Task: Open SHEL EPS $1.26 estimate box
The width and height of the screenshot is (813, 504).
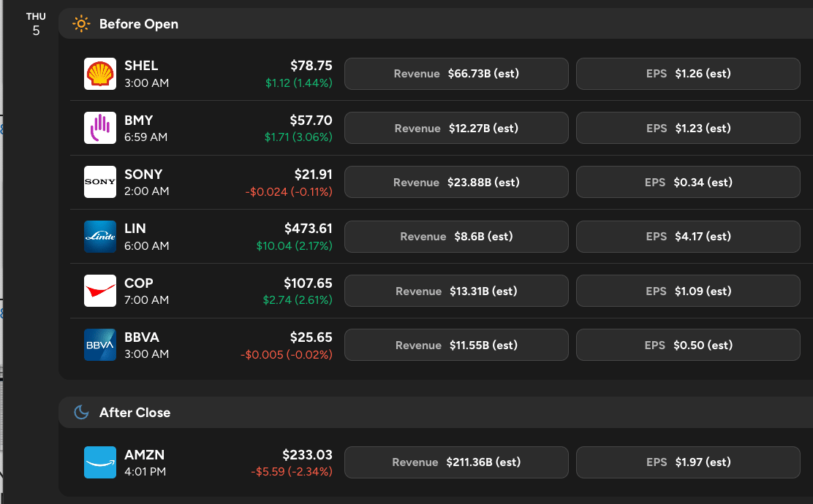Action: (x=688, y=74)
